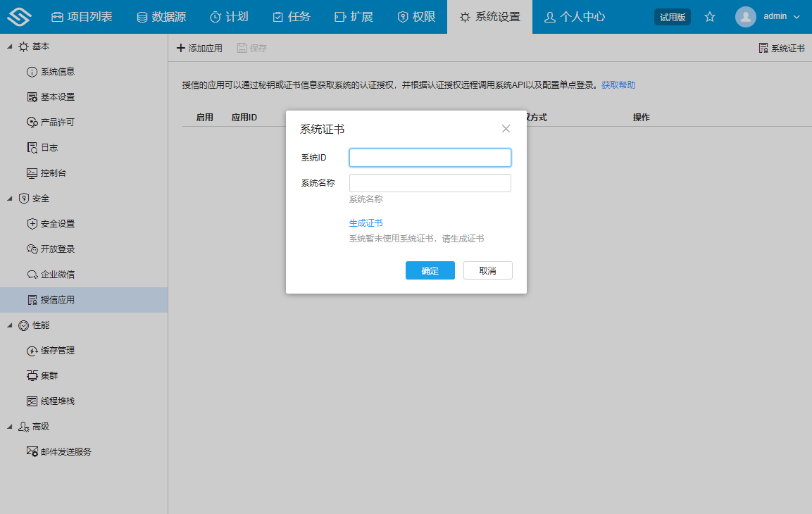The image size is (812, 514).
Task: Toggle the favorite star in the navbar
Action: pos(709,16)
